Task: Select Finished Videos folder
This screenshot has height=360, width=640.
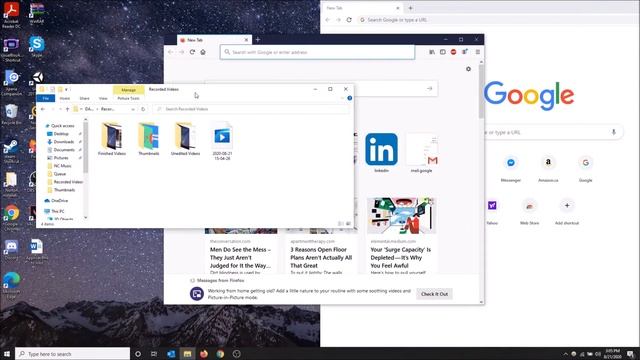Action: coord(112,139)
